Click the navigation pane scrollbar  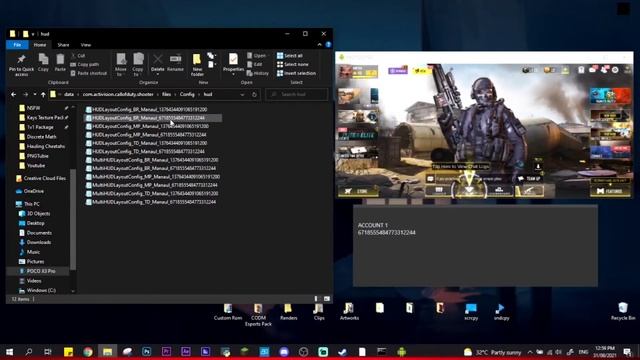[73, 219]
